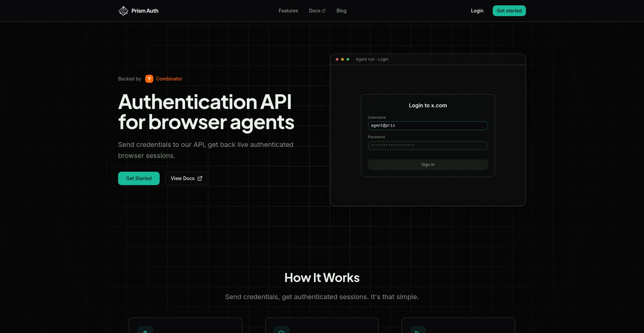This screenshot has height=333, width=644.
Task: Focus the Username input field
Action: pos(428,126)
